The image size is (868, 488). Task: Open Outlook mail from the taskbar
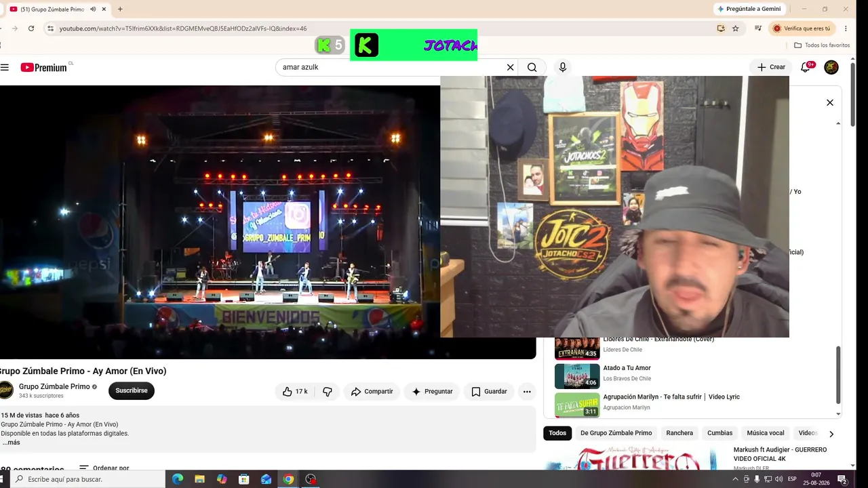tap(267, 479)
